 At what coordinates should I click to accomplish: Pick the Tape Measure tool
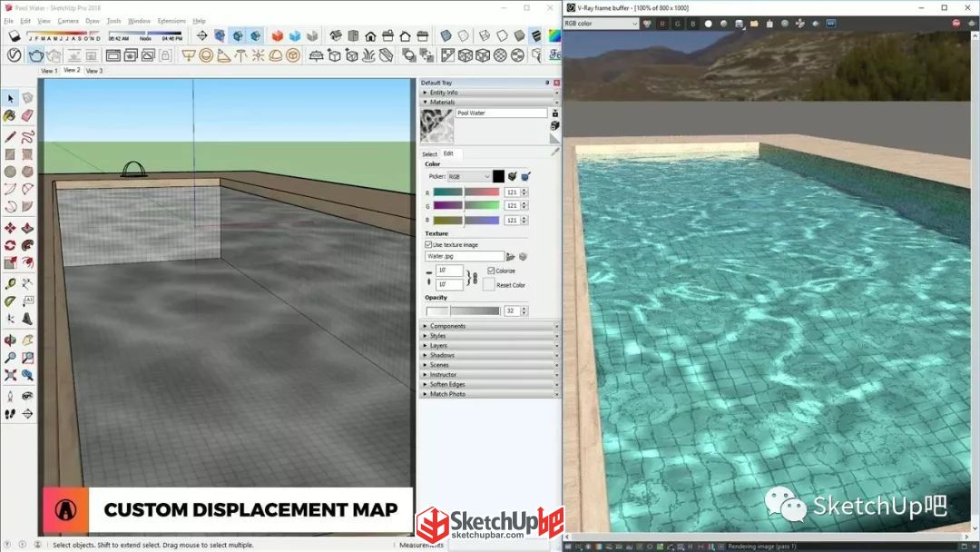coord(11,284)
